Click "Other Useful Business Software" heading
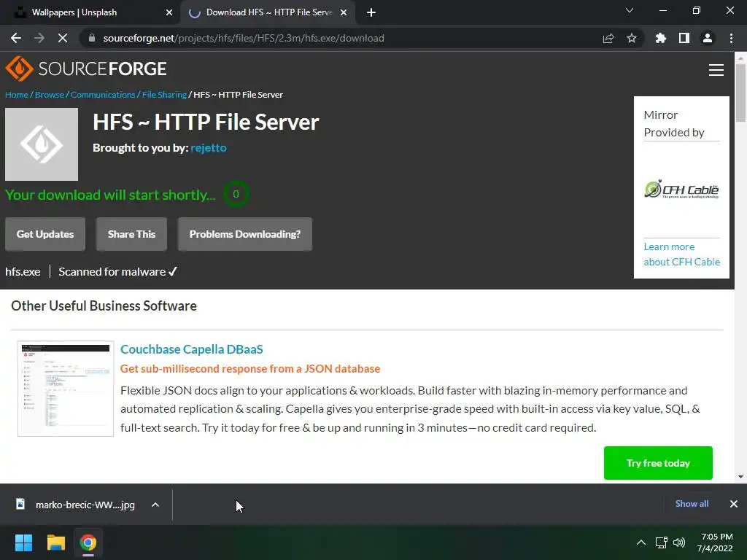The width and height of the screenshot is (747, 560). (104, 306)
